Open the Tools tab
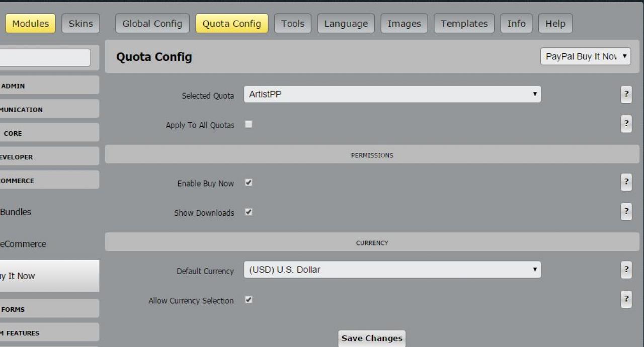This screenshot has height=347, width=644. [x=293, y=24]
